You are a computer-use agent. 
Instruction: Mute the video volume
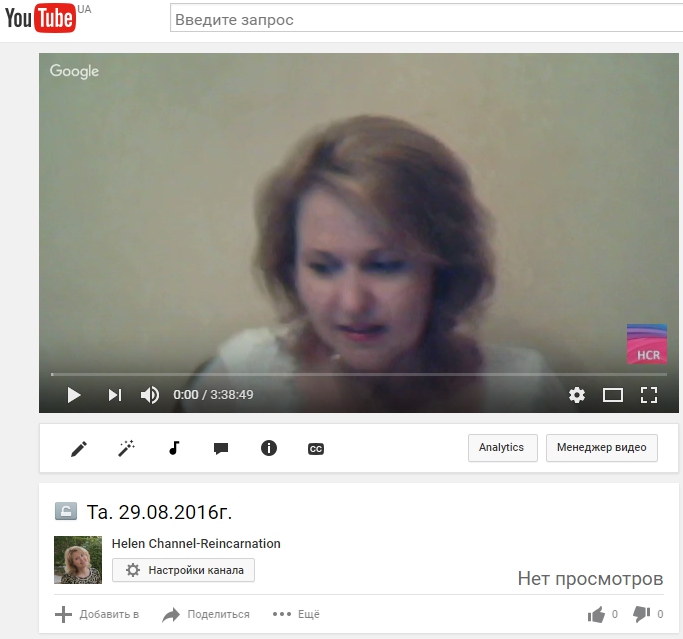click(x=150, y=395)
